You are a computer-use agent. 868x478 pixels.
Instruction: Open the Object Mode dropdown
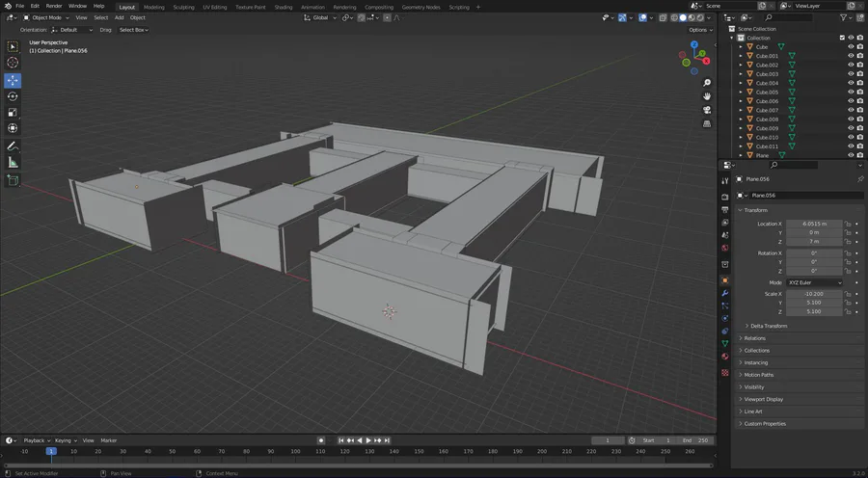pyautogui.click(x=46, y=17)
